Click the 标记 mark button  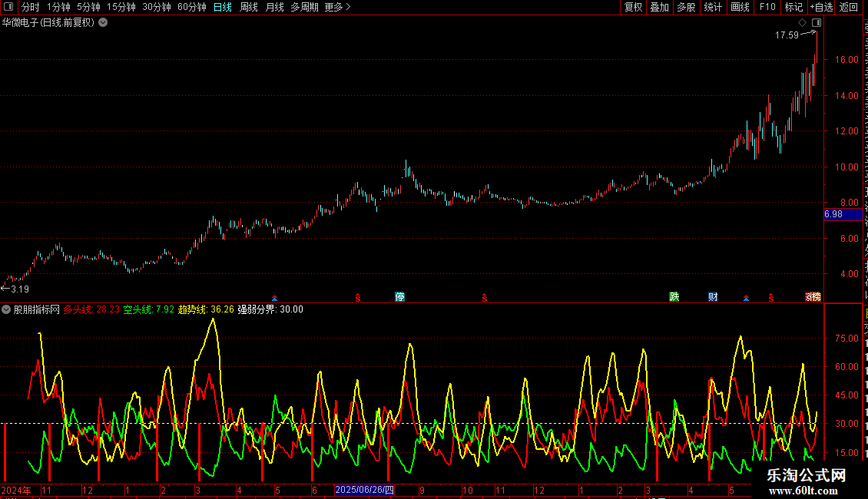[793, 7]
